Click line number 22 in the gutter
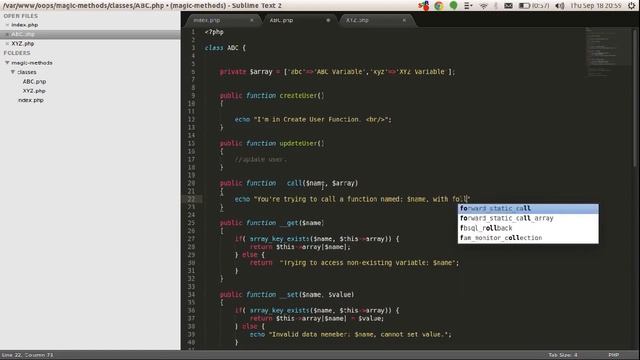640x360 pixels. coord(191,199)
